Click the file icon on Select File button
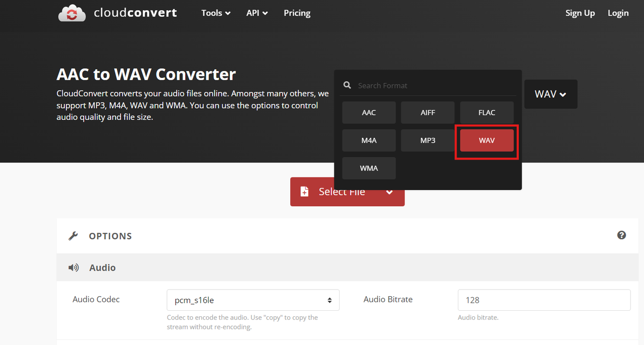The image size is (644, 345). tap(304, 192)
